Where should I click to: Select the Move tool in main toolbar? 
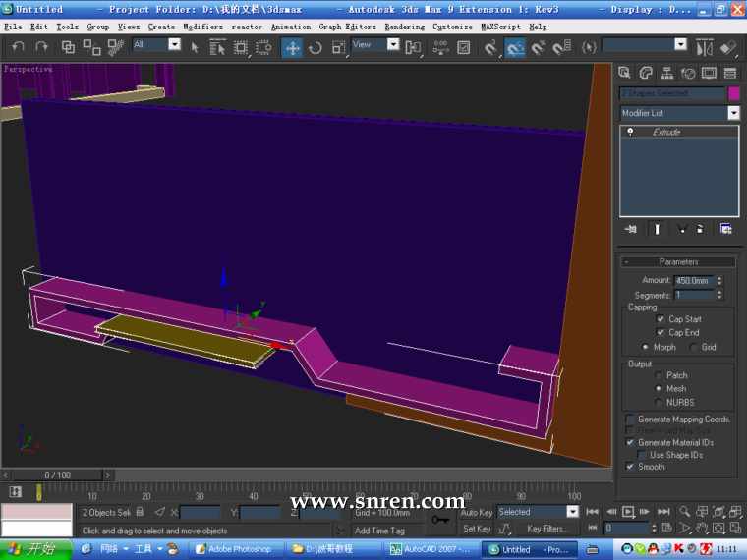(292, 47)
